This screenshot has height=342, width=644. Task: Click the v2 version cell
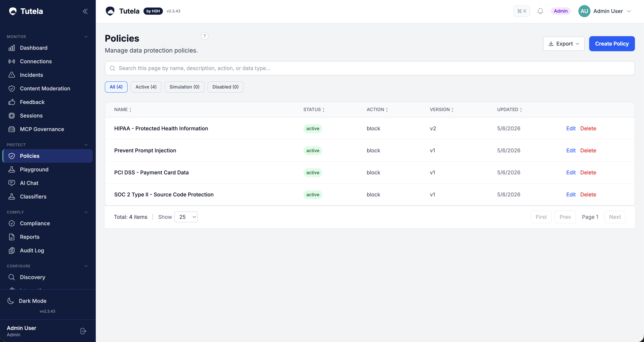[433, 128]
